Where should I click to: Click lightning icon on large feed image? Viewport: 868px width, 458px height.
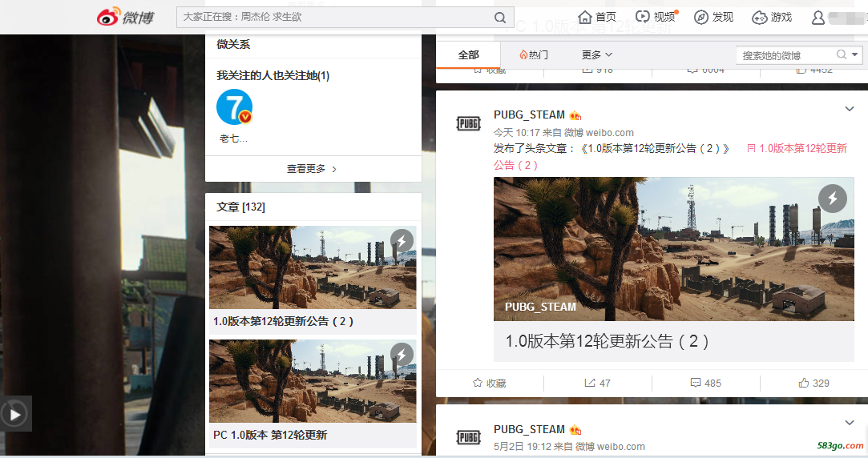[833, 199]
